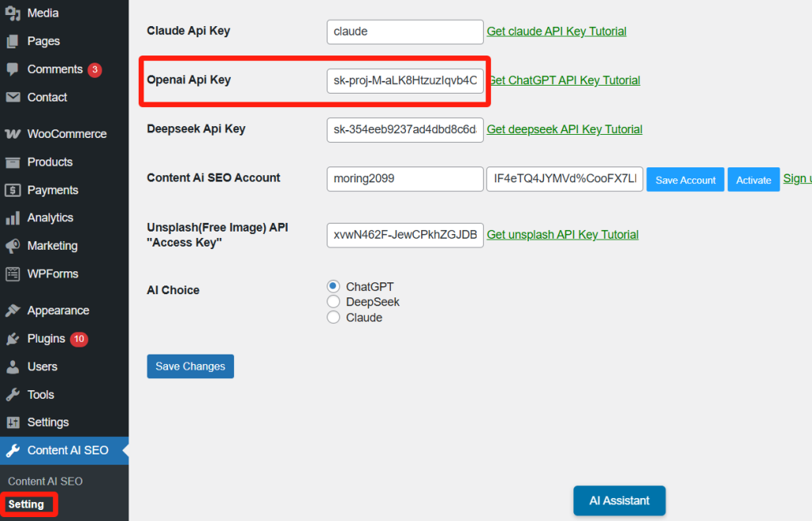Image resolution: width=812 pixels, height=521 pixels.
Task: Open the Pages menu
Action: 44,41
